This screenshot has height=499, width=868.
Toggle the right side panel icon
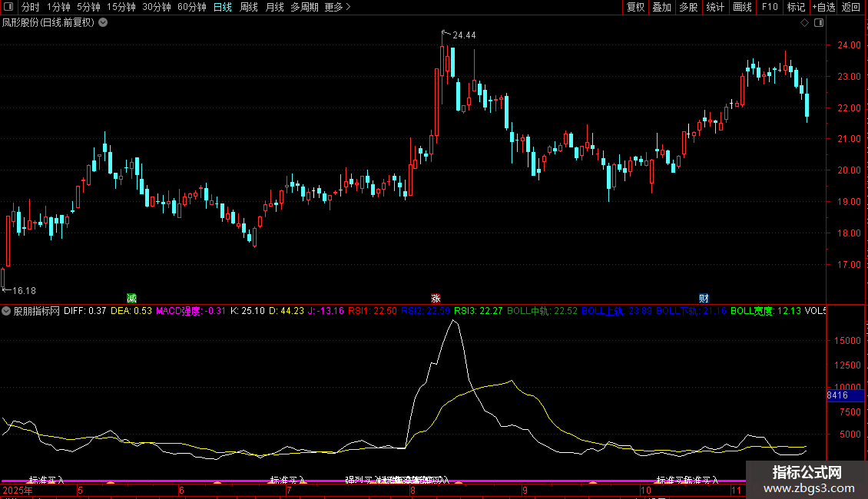(x=819, y=23)
